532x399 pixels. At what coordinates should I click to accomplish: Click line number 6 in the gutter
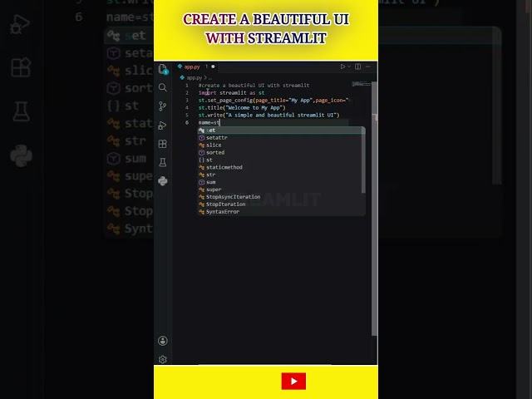point(187,122)
